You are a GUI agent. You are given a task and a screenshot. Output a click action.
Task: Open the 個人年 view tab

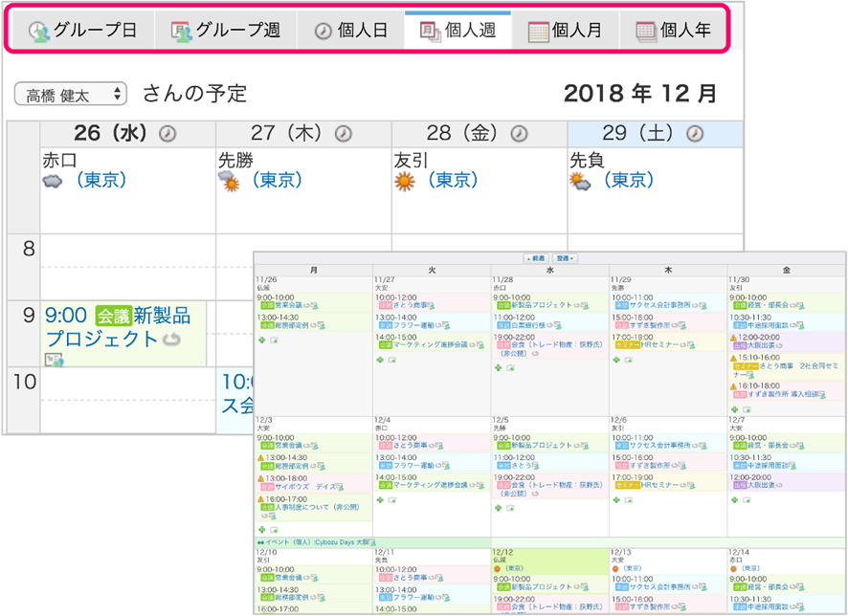pyautogui.click(x=673, y=31)
